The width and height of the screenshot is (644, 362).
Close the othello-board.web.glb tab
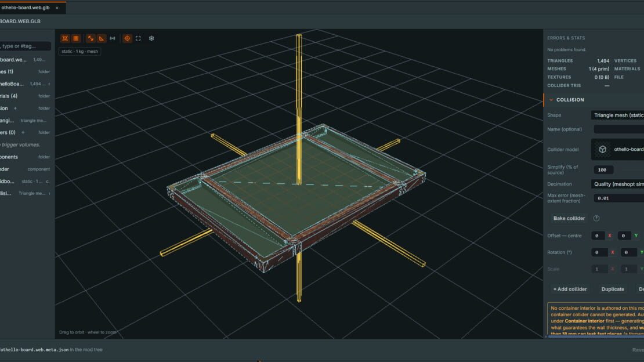(x=57, y=8)
